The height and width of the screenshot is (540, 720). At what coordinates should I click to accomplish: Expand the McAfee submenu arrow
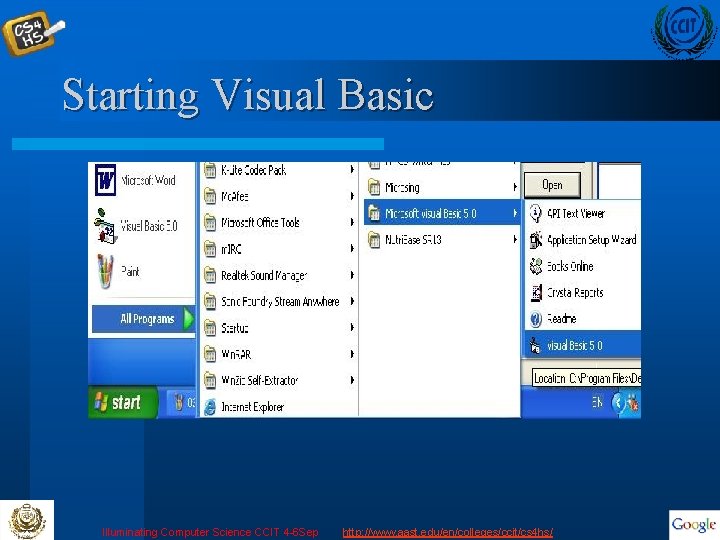click(352, 196)
